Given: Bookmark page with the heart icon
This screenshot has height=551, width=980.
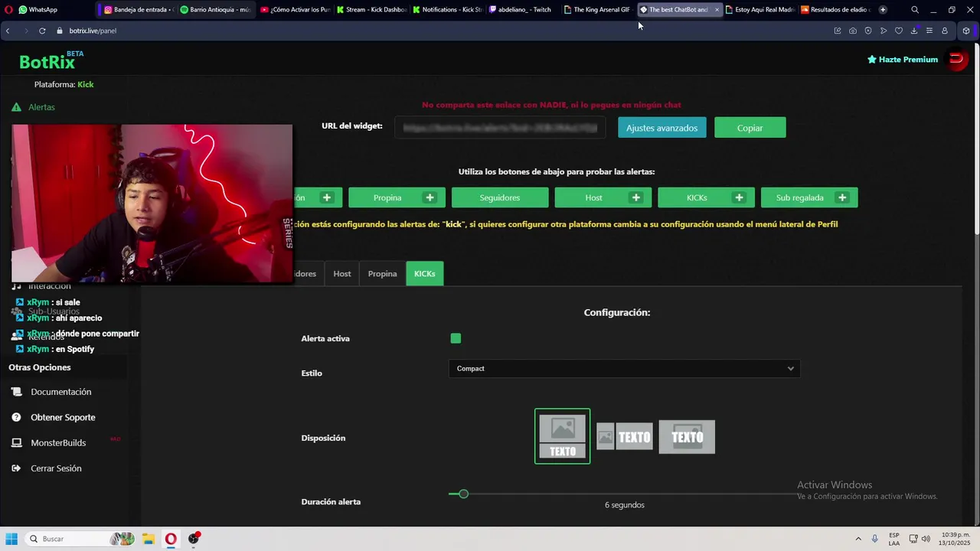Looking at the screenshot, I should tap(899, 31).
